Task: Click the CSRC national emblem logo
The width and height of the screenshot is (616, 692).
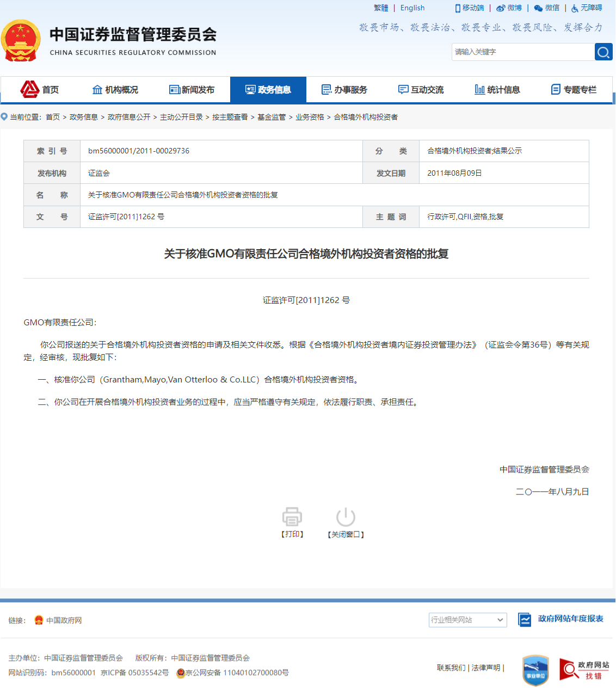Action: click(x=21, y=41)
